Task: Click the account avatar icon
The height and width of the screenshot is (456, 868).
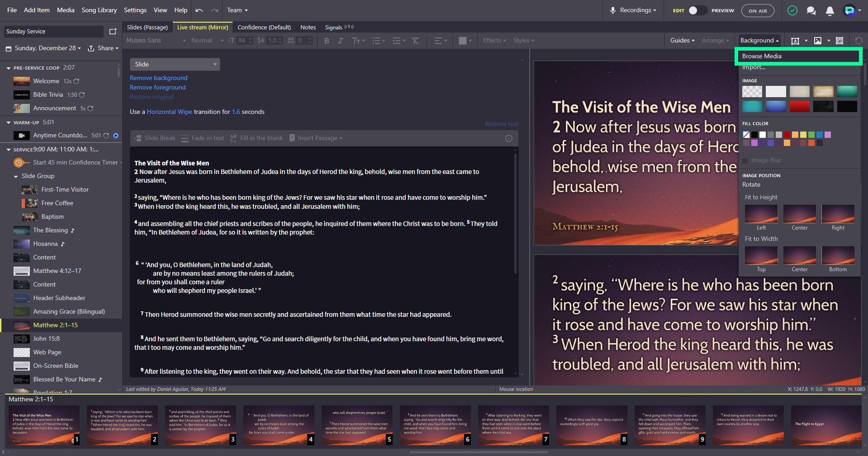Action: (x=849, y=10)
